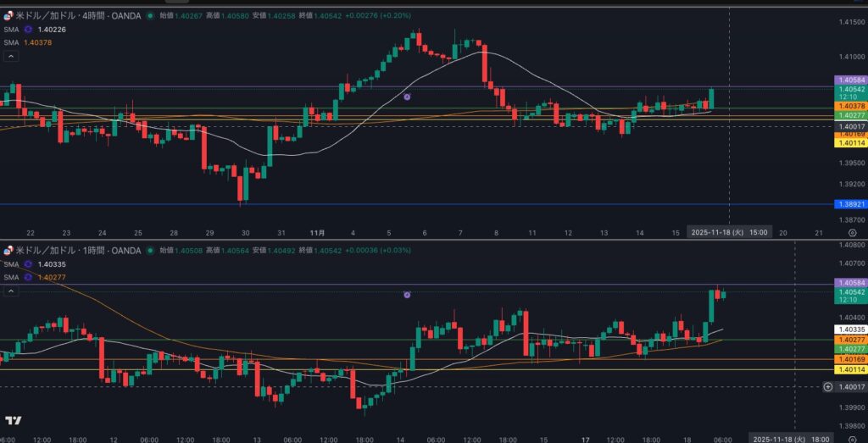Click the purple event marker on the 1-hour chart
The width and height of the screenshot is (868, 443).
(x=407, y=295)
